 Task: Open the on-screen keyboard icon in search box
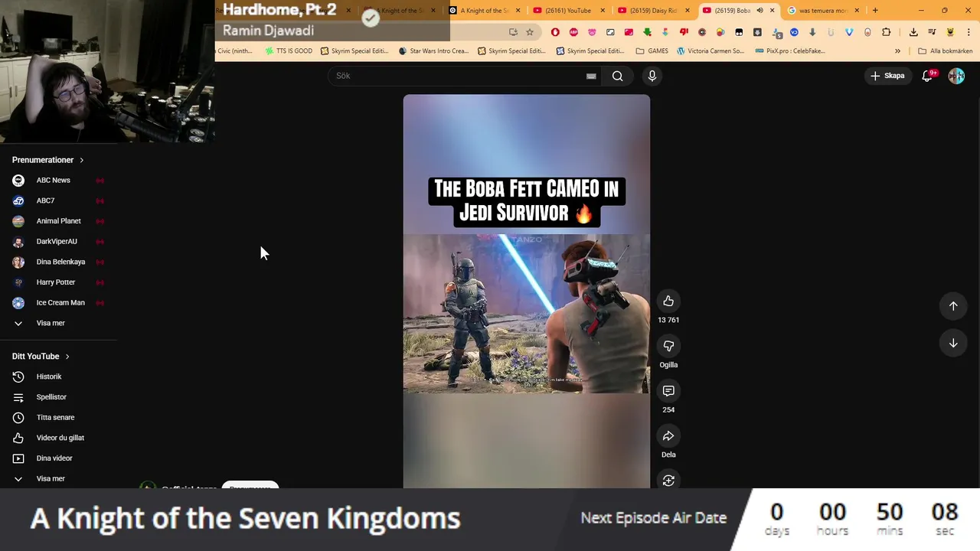click(x=591, y=76)
